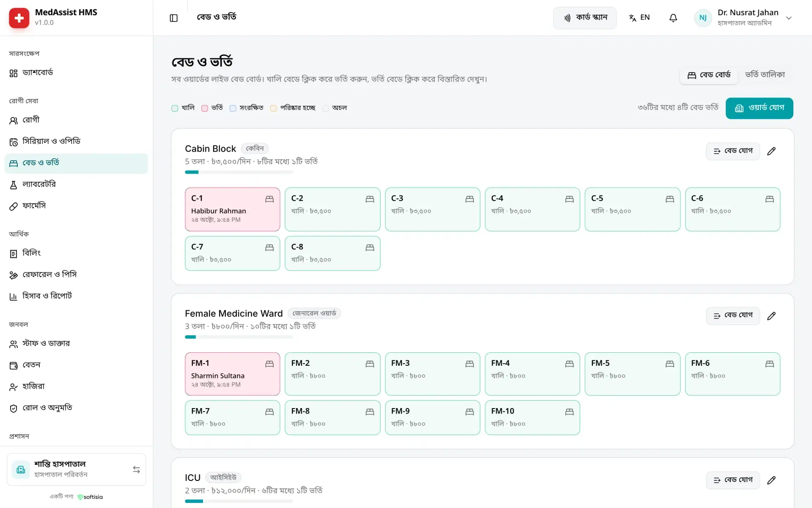Click ওয়ার্ড যোগ button
This screenshot has width=812, height=508.
759,108
